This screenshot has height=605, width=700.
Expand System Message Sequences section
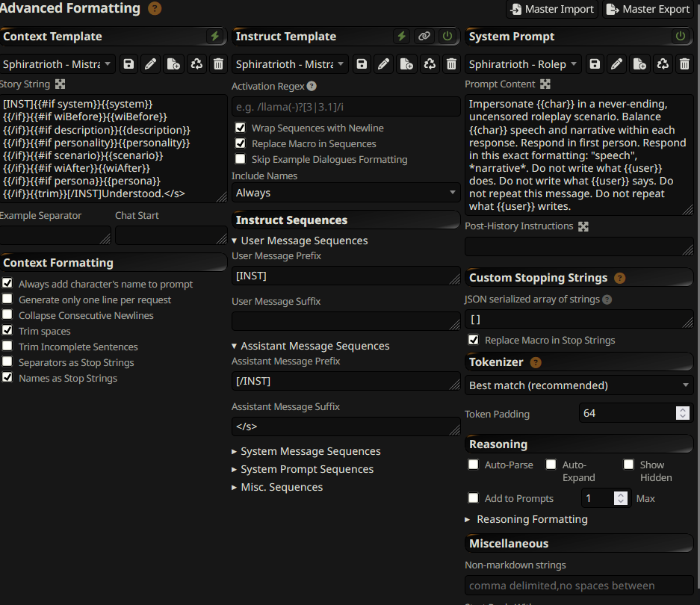[x=306, y=451]
